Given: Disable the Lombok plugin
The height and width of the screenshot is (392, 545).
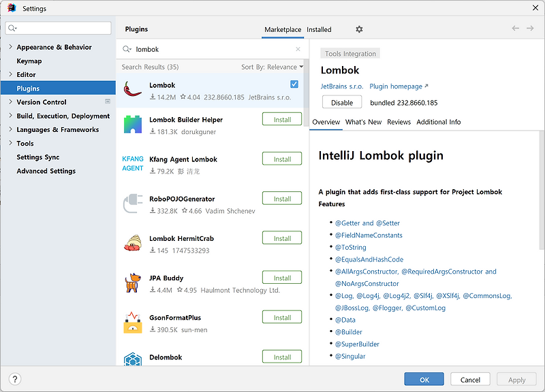Looking at the screenshot, I should (x=342, y=101).
